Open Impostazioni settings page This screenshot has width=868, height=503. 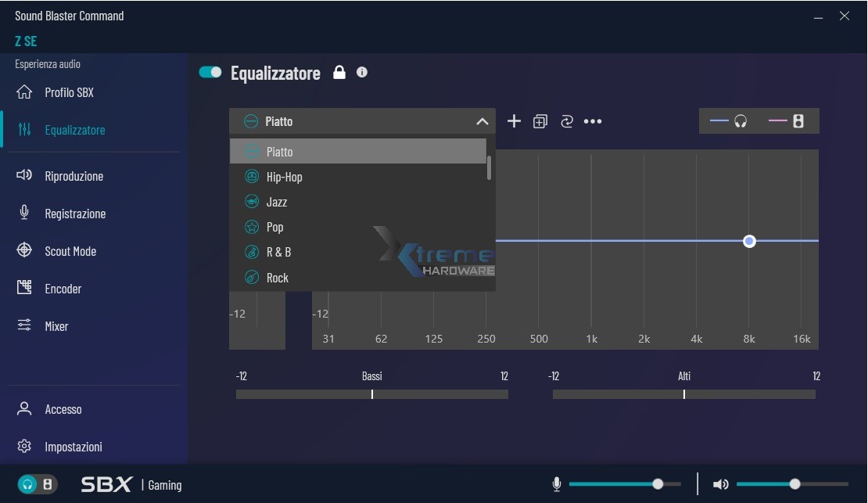[74, 447]
